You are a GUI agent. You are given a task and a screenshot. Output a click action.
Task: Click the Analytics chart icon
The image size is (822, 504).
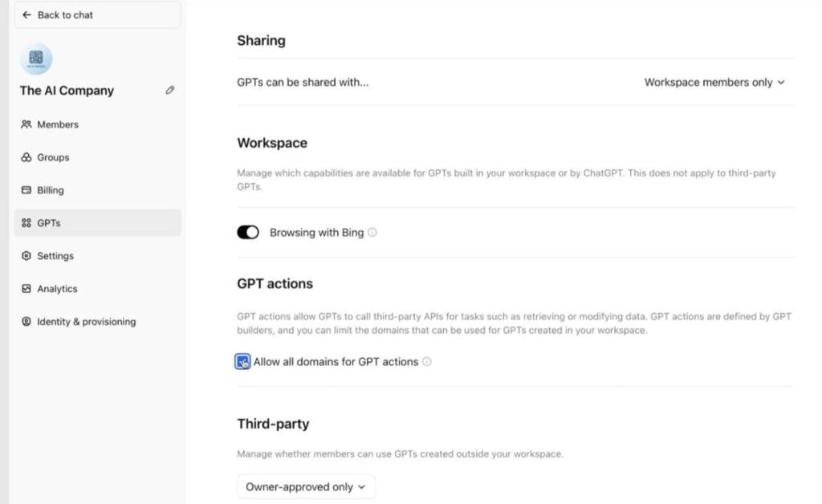tap(26, 289)
